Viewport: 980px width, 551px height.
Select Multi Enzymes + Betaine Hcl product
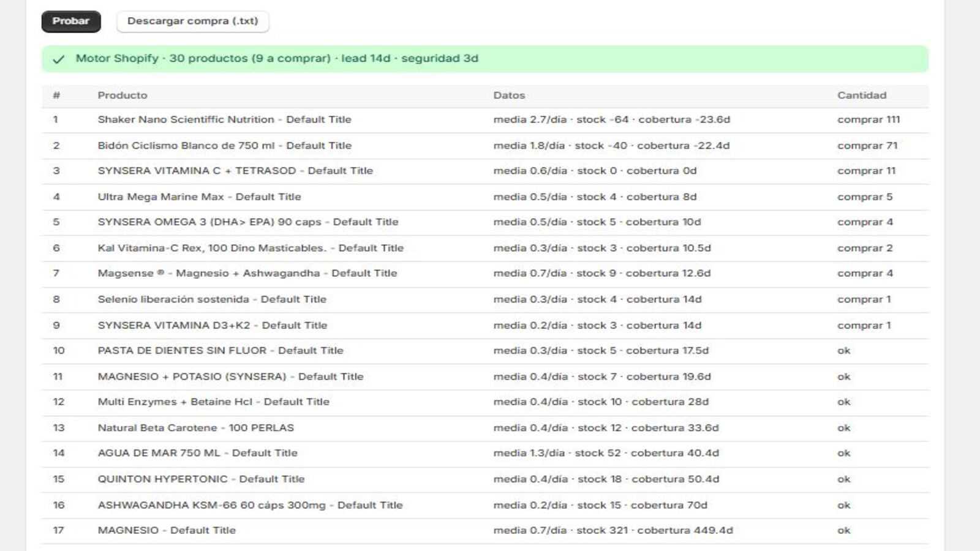pos(213,402)
